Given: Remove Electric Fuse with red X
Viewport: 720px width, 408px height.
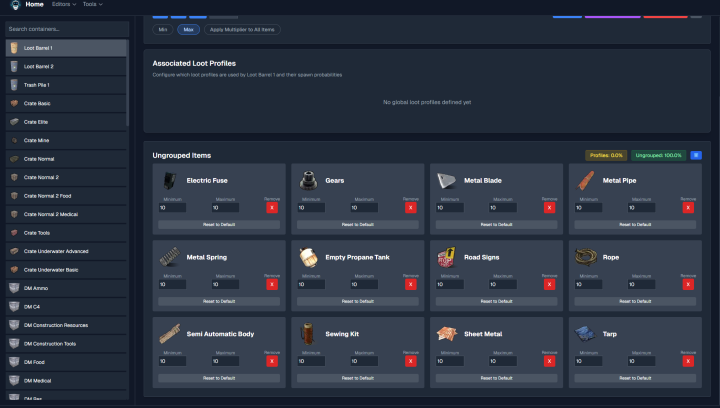Looking at the screenshot, I should pyautogui.click(x=272, y=208).
